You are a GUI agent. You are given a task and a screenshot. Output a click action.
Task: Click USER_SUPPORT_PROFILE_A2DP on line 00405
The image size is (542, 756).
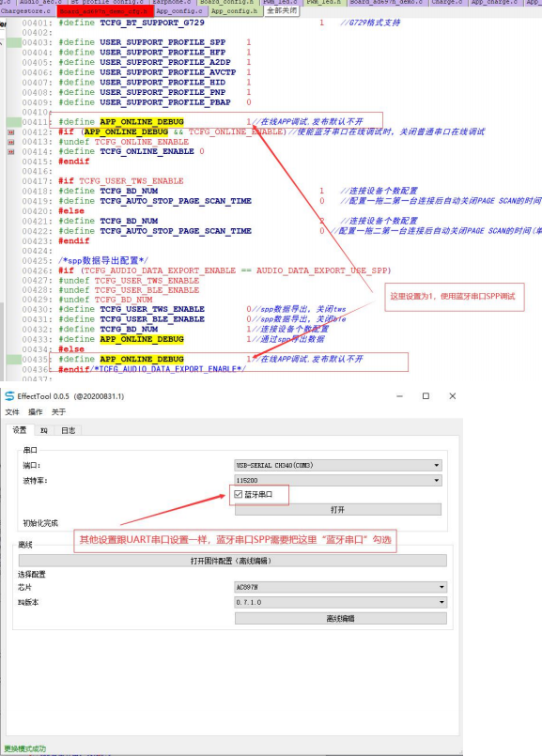tap(165, 62)
